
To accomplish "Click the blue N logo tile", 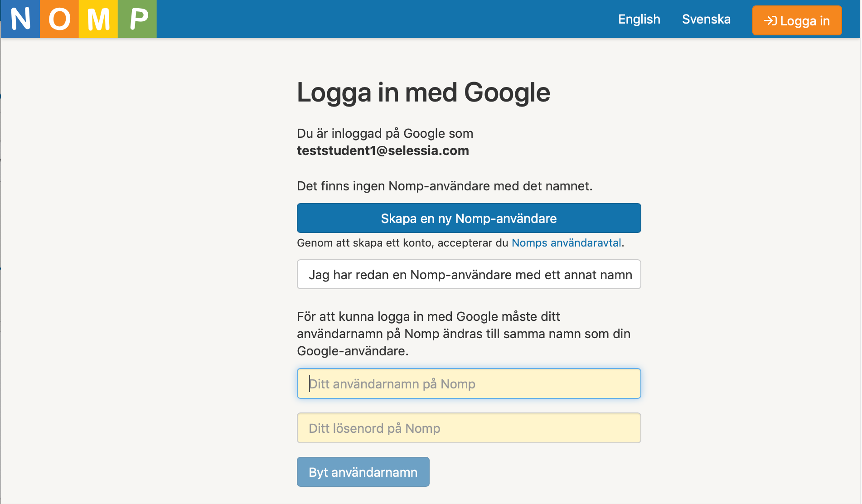I will tap(20, 19).
